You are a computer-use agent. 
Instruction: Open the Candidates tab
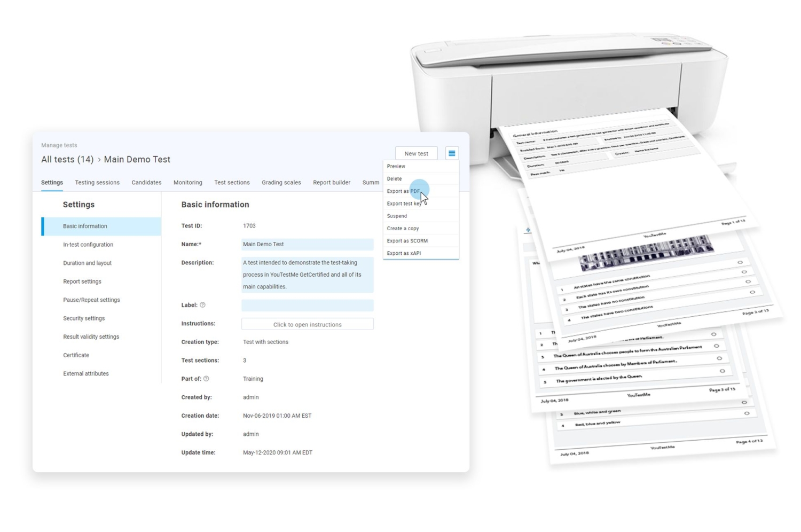click(x=146, y=182)
